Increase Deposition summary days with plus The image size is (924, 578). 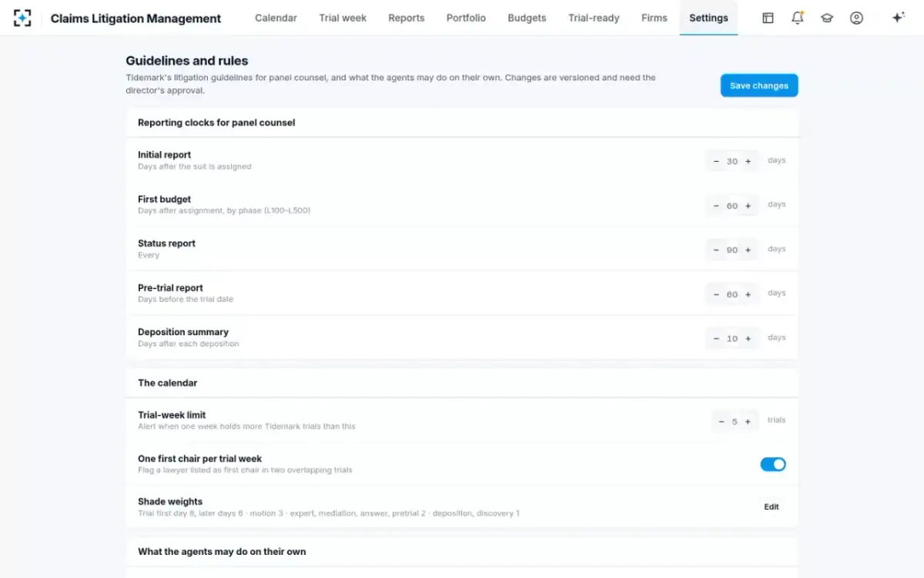748,338
